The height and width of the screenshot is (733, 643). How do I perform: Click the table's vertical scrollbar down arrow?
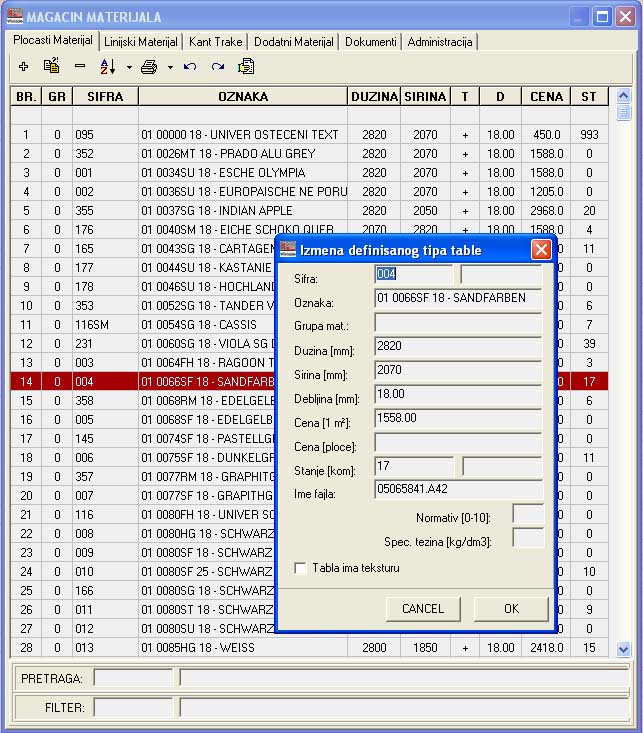624,649
